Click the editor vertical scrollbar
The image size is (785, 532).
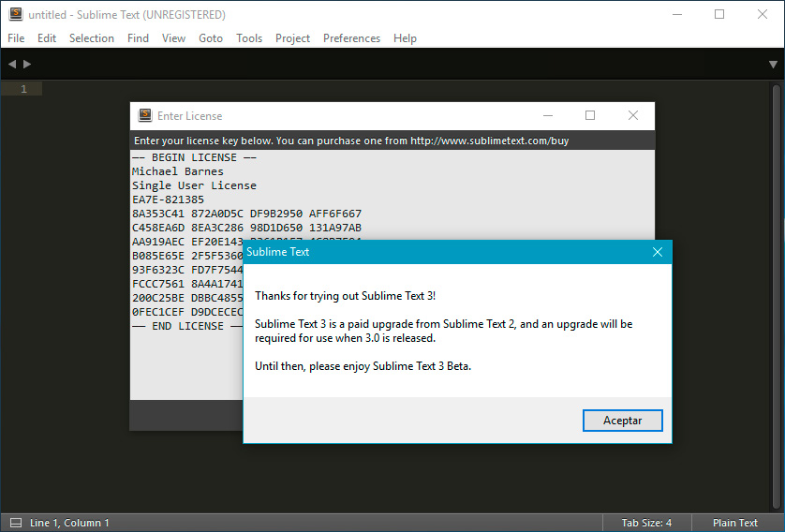pyautogui.click(x=777, y=295)
